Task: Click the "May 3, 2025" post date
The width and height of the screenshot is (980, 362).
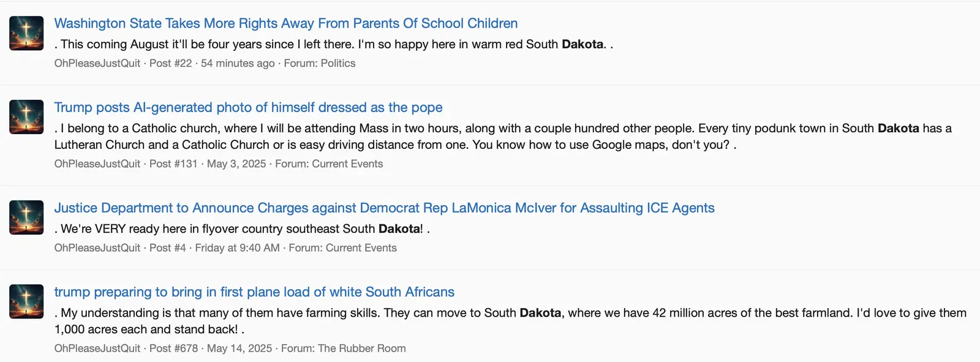Action: (236, 164)
